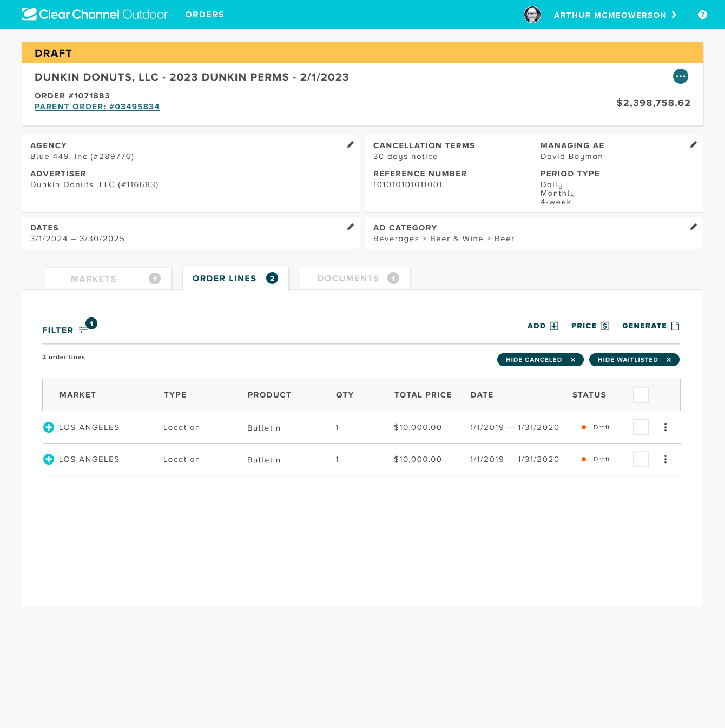Check the second order line checkbox

641,459
